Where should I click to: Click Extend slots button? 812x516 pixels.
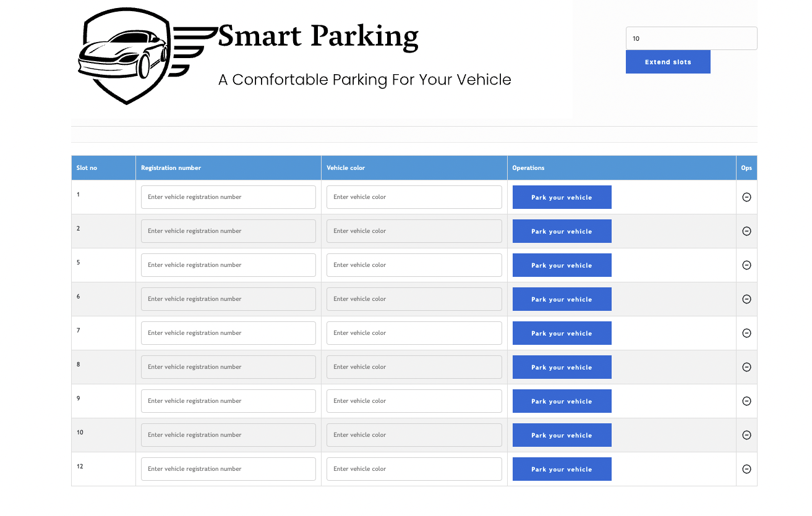click(668, 62)
